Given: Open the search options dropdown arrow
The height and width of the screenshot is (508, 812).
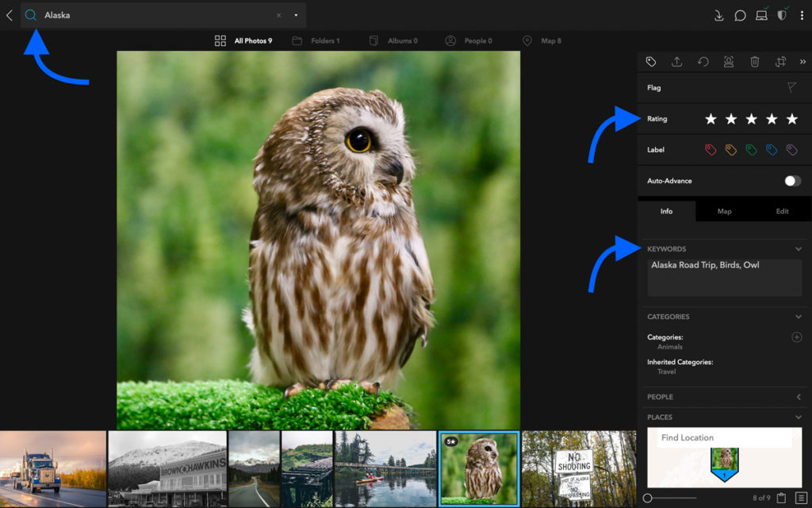Looking at the screenshot, I should pos(296,15).
